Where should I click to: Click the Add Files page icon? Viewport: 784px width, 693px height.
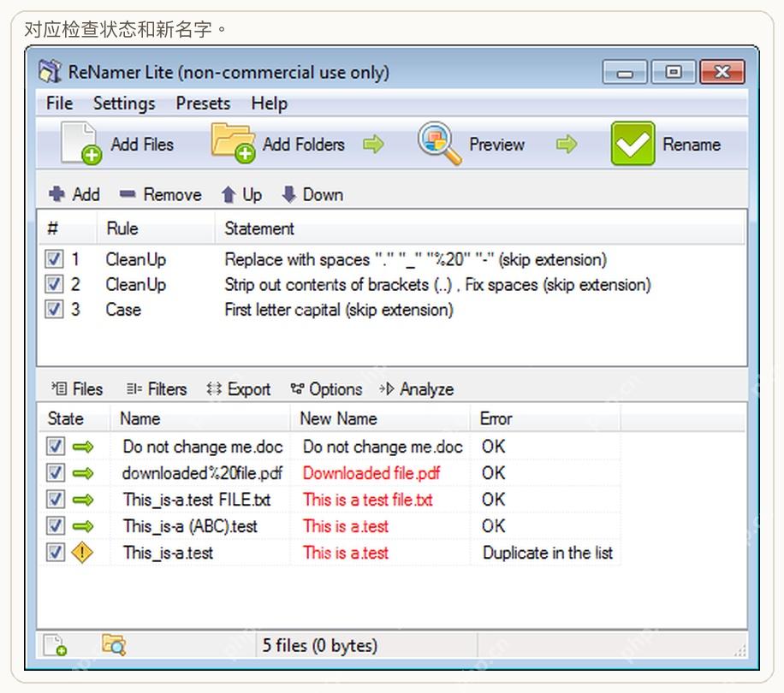(x=80, y=144)
